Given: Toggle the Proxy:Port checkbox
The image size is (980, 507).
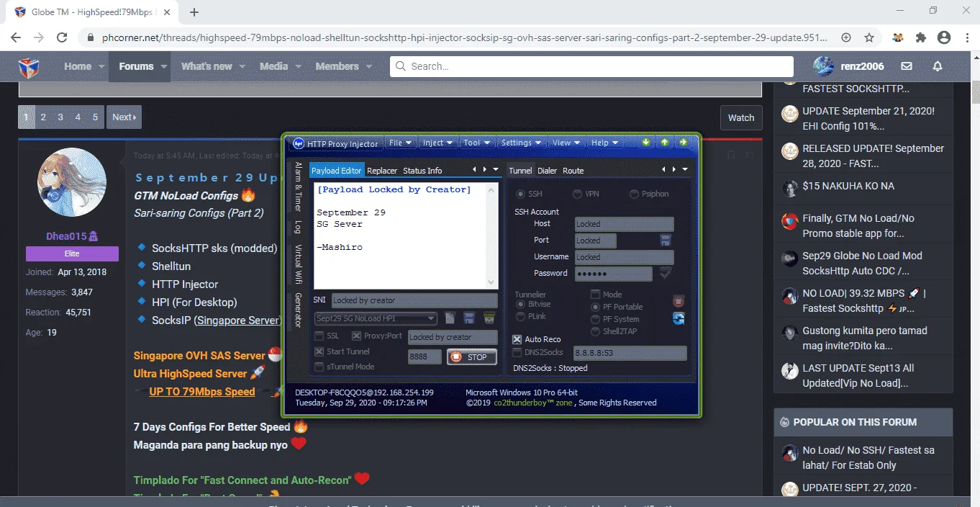Looking at the screenshot, I should tap(356, 336).
